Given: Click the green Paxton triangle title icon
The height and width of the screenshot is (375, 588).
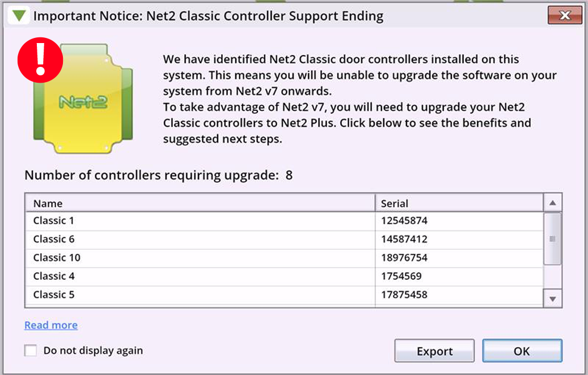Looking at the screenshot, I should tap(18, 16).
